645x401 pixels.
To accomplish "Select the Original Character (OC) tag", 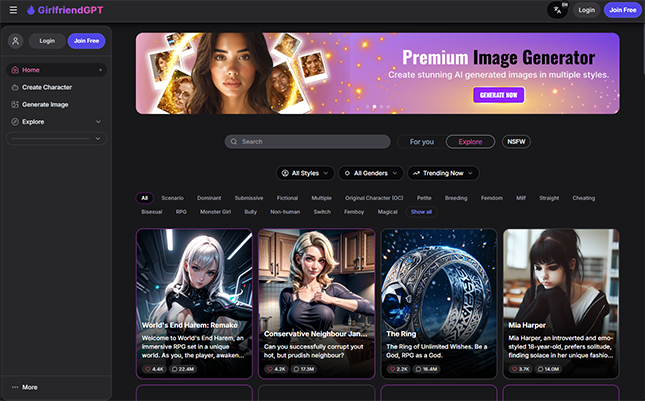I will pyautogui.click(x=374, y=198).
